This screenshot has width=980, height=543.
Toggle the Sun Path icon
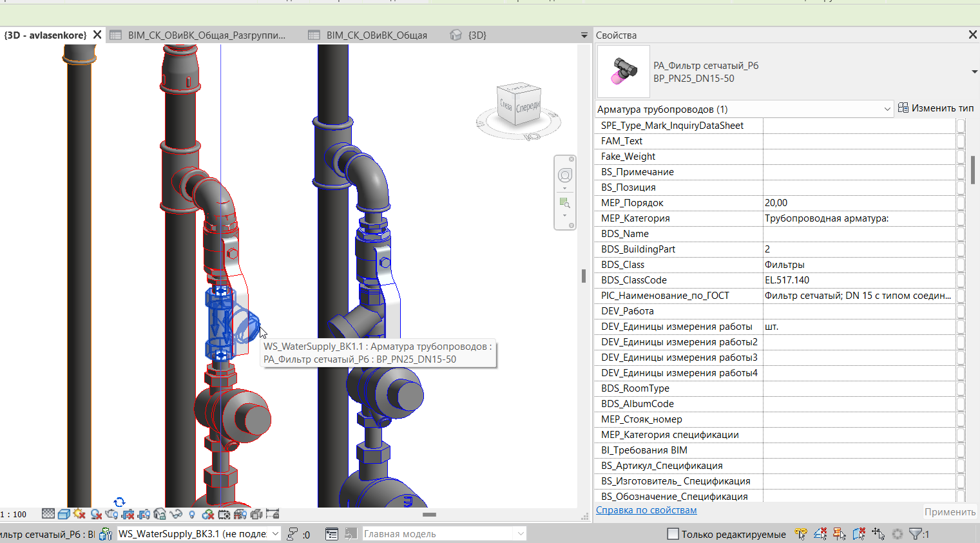[80, 514]
